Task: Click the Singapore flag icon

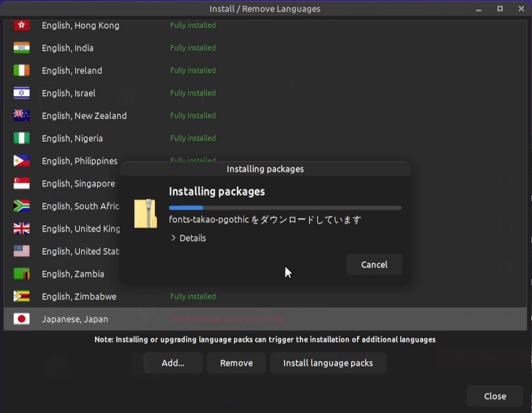Action: click(21, 184)
